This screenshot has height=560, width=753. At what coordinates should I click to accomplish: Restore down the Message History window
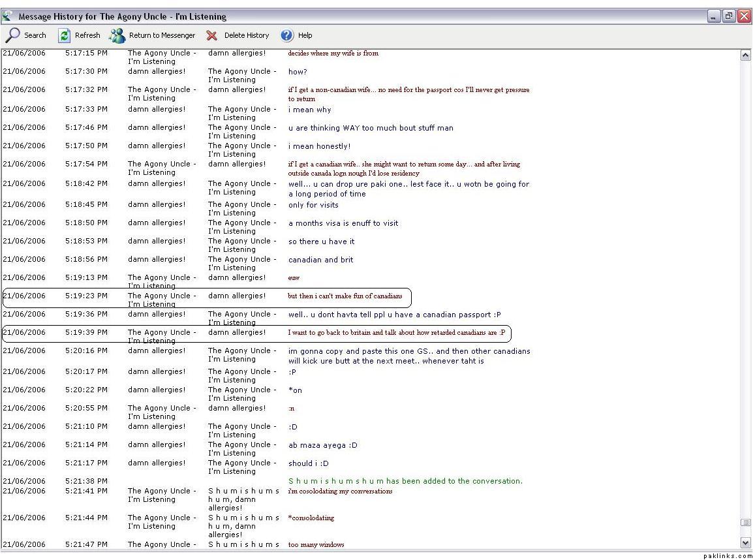(729, 16)
